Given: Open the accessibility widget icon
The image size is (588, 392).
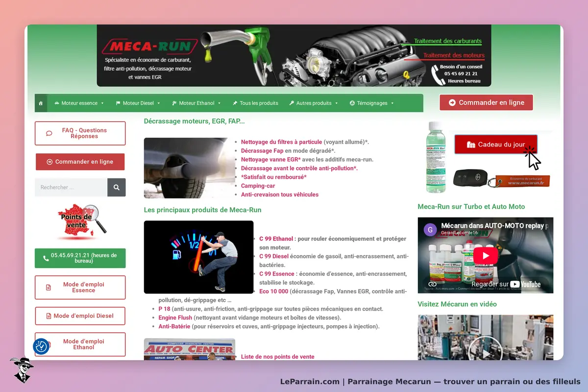Looking at the screenshot, I should coord(41,346).
